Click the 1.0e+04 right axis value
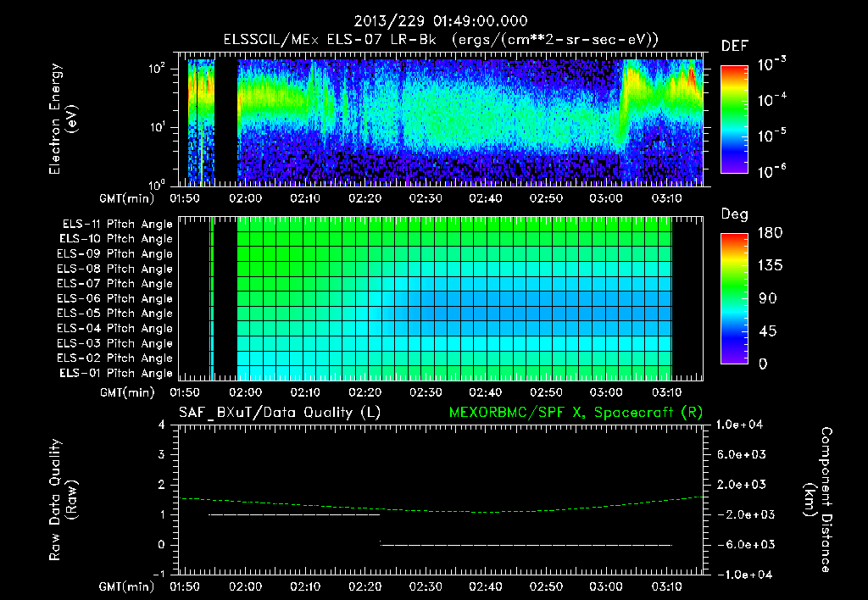868x600 pixels. 739,425
